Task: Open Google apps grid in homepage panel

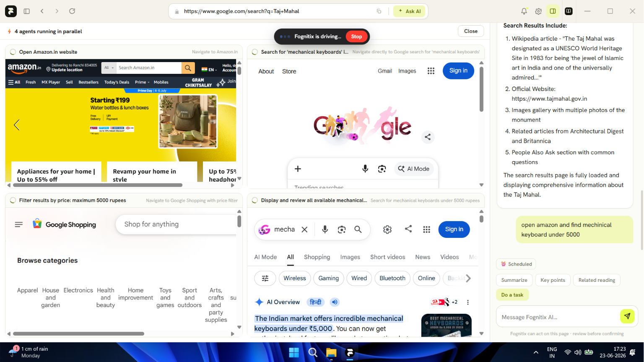Action: (x=431, y=71)
